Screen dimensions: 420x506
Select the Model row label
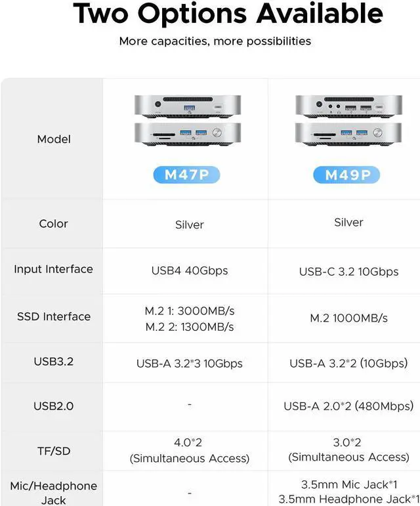[54, 139]
